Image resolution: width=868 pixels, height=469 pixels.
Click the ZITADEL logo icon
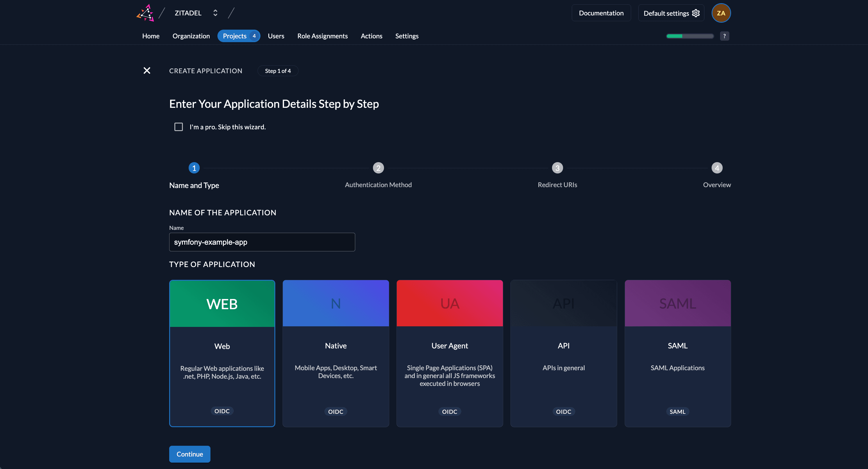click(x=145, y=13)
